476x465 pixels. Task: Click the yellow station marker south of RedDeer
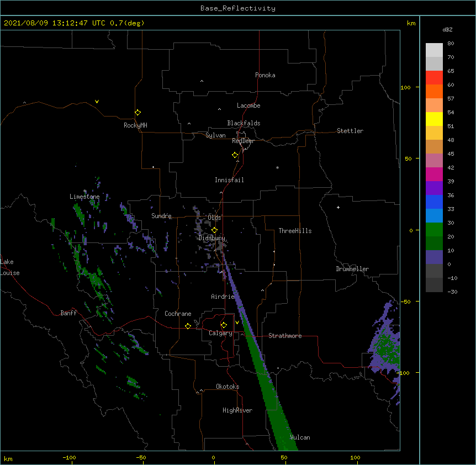(x=235, y=155)
